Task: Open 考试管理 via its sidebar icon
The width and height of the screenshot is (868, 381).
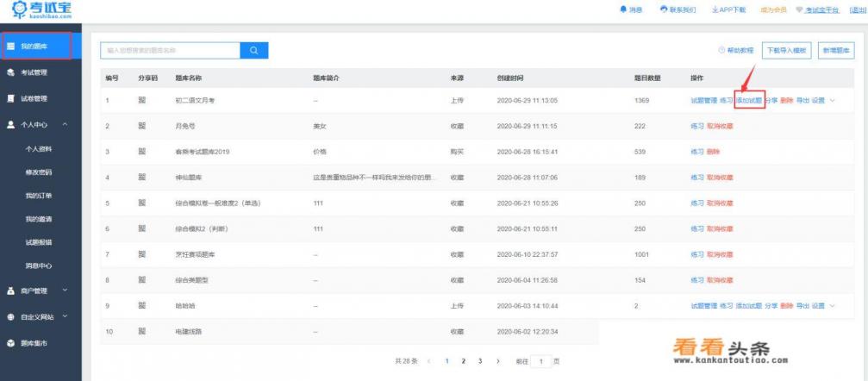Action: point(10,72)
